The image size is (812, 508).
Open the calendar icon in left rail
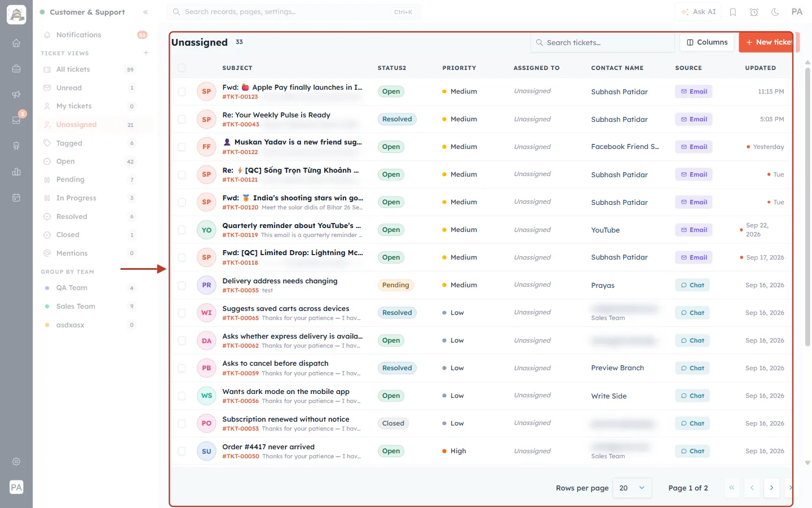[16, 198]
